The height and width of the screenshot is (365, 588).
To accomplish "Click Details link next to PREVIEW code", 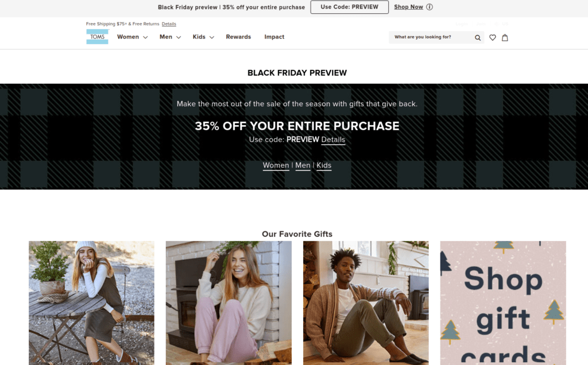I will [333, 139].
